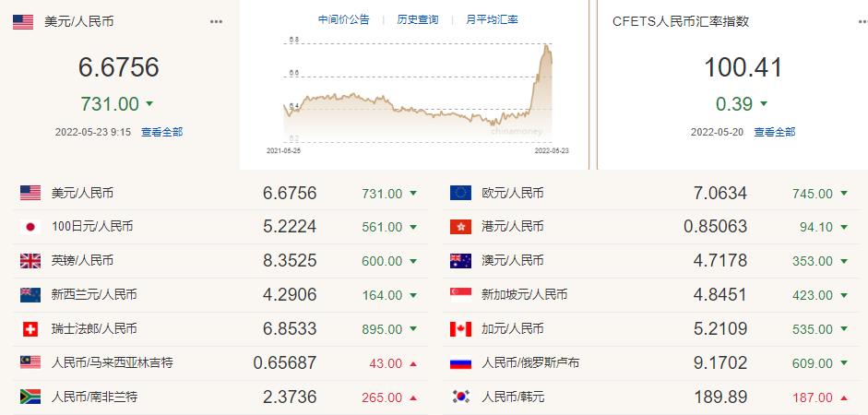Click the UK flag next to 英镑/人民币
Image resolution: width=868 pixels, height=415 pixels.
[x=30, y=261]
